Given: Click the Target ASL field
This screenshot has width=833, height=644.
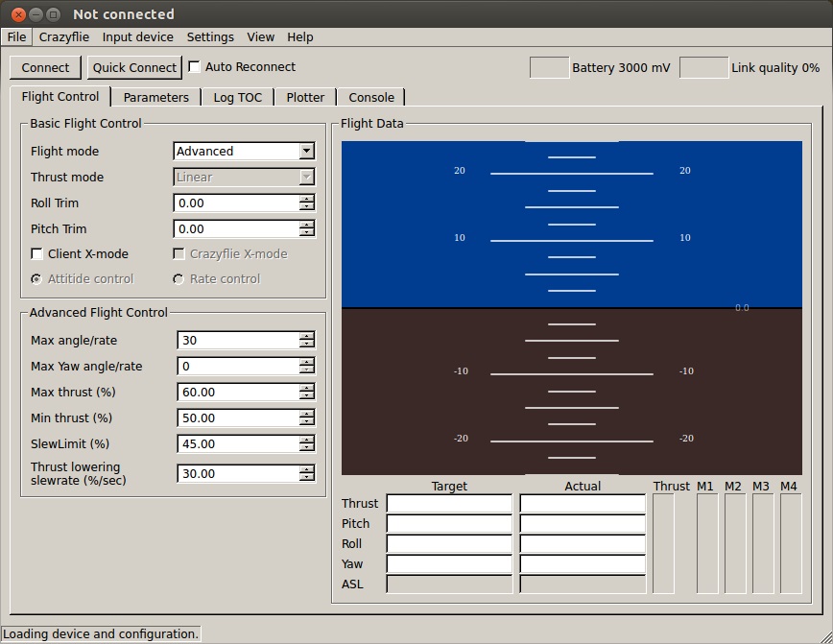Looking at the screenshot, I should [x=449, y=584].
